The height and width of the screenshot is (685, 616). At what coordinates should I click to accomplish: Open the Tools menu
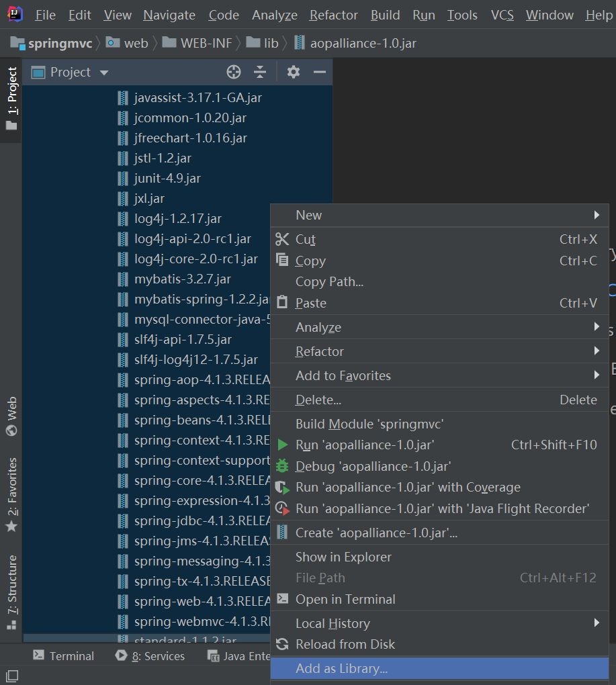(x=461, y=15)
